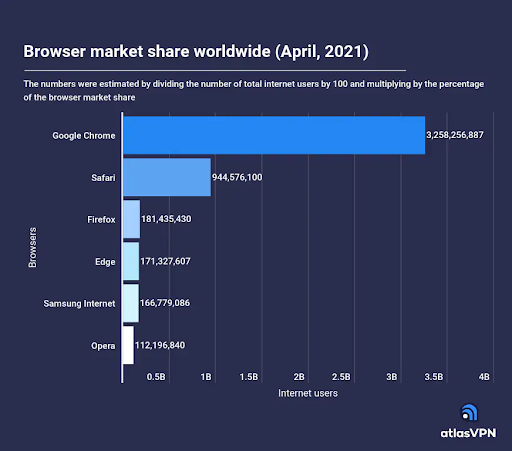Screen dimensions: 512x451
Task: Click the 0.5B axis tick label
Action: tap(156, 377)
